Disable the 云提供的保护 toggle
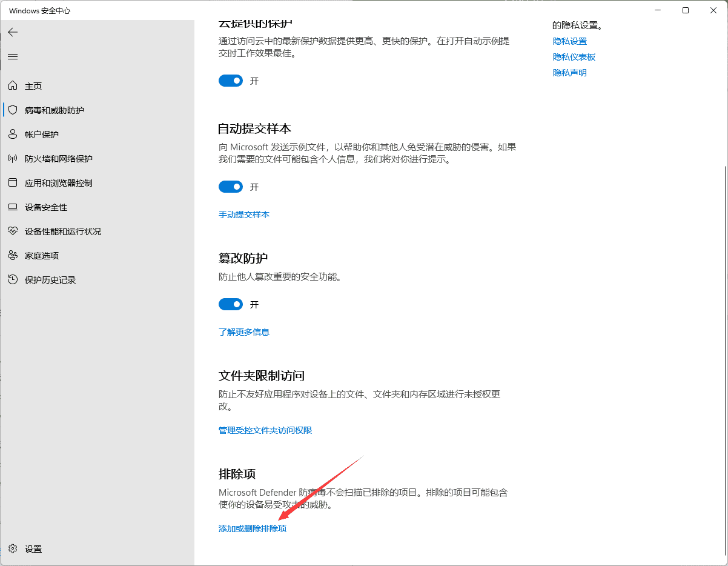 [x=230, y=80]
